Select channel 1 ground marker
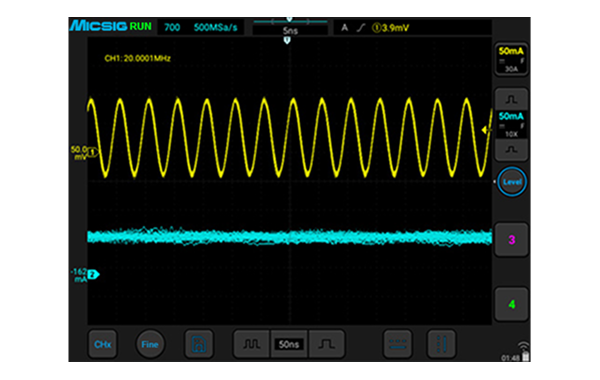Image resolution: width=600 pixels, height=380 pixels. pos(92,152)
